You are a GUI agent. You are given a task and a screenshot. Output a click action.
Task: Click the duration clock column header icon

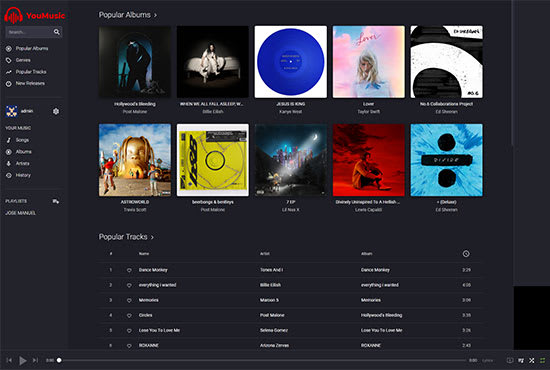(x=466, y=254)
